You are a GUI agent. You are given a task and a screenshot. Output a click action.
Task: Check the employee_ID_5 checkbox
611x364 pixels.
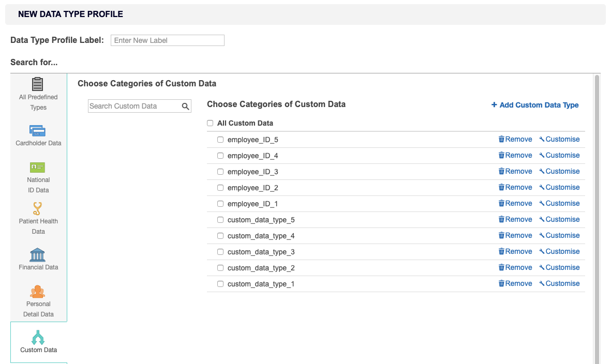(220, 140)
